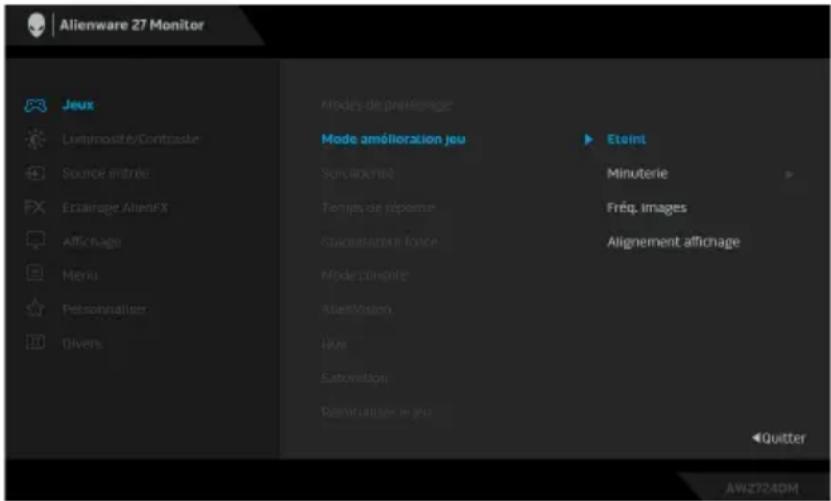The image size is (831, 501).
Task: Select Saturation option
Action: 354,378
